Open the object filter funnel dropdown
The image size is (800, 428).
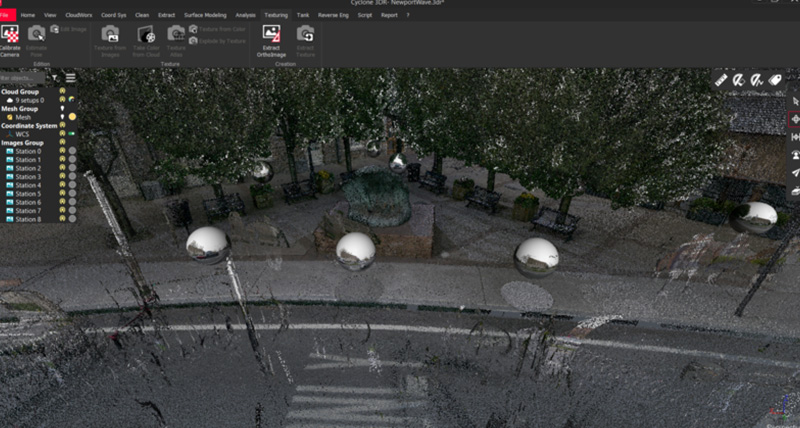click(x=56, y=77)
